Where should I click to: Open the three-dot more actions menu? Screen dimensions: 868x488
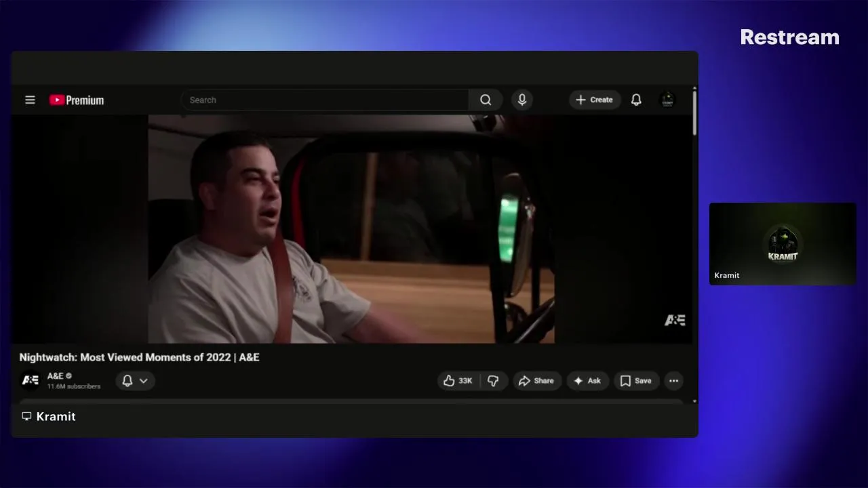tap(673, 381)
